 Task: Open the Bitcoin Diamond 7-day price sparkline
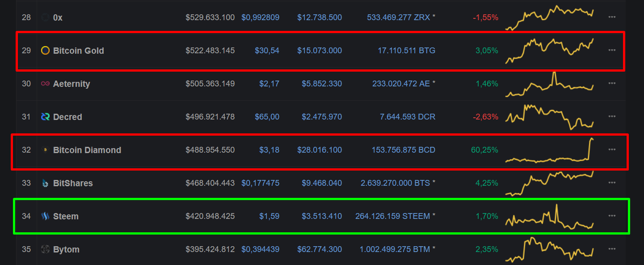[550, 150]
